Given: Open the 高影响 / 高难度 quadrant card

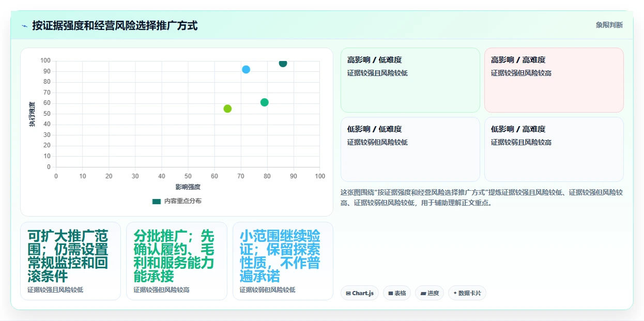Looking at the screenshot, I should pos(554,80).
